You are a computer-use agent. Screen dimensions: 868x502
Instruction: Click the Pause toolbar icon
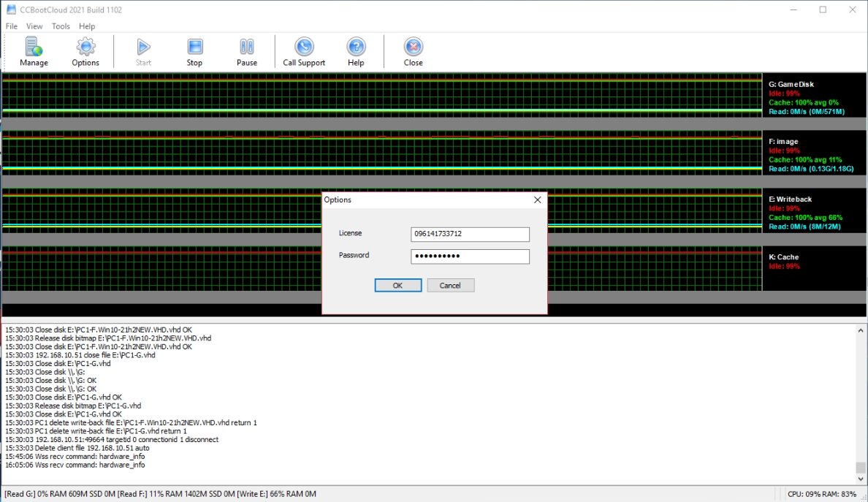coord(247,48)
